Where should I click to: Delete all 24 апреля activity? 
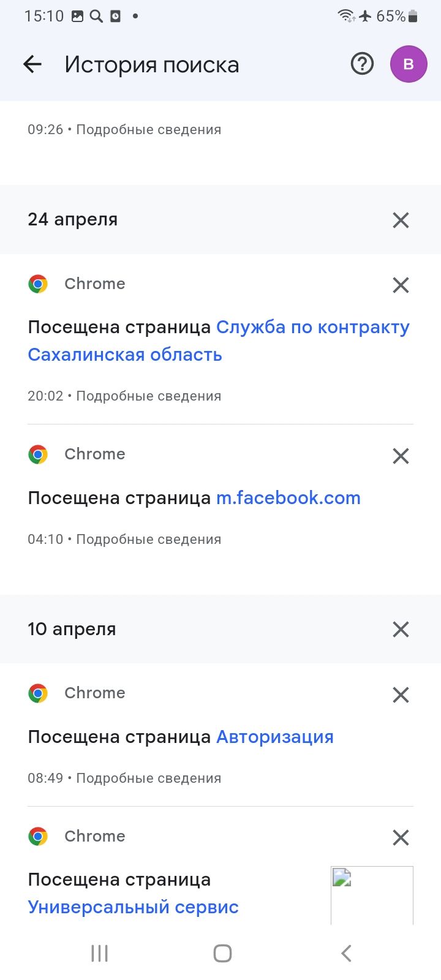(401, 220)
